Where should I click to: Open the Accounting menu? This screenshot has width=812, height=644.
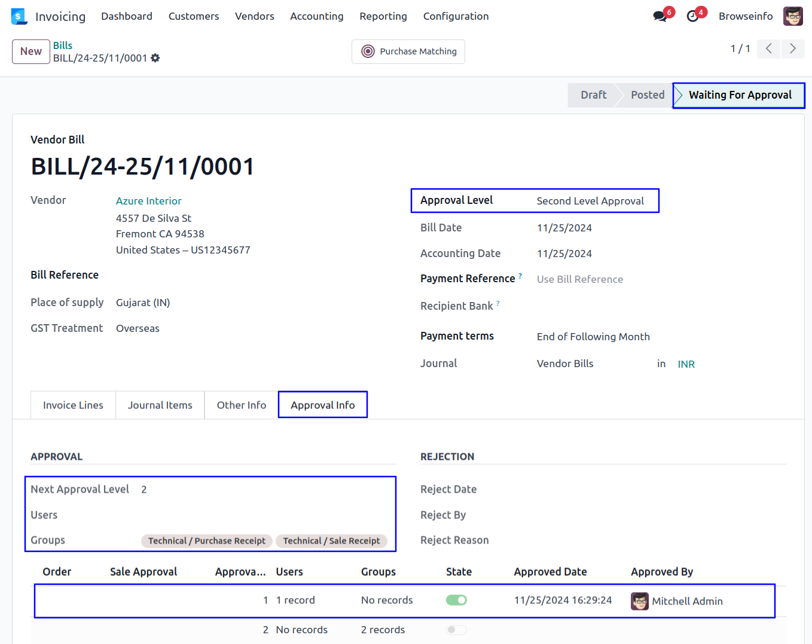(x=316, y=16)
